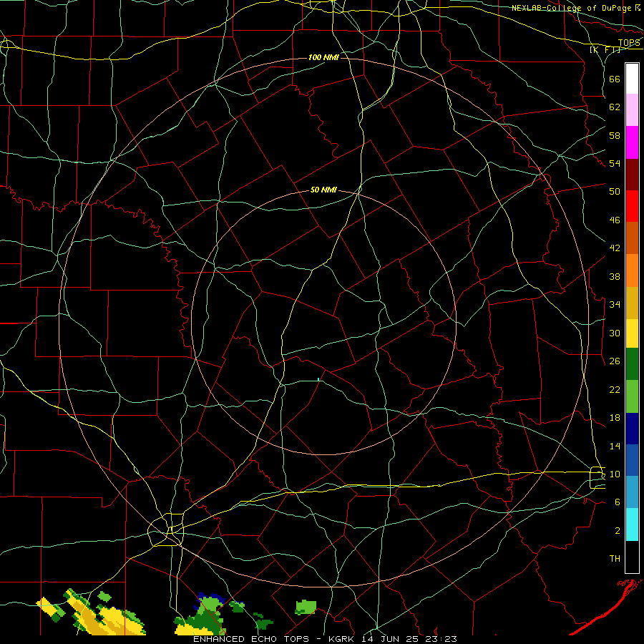644x644 pixels.
Task: Click the TOPS legend title
Action: [629, 43]
